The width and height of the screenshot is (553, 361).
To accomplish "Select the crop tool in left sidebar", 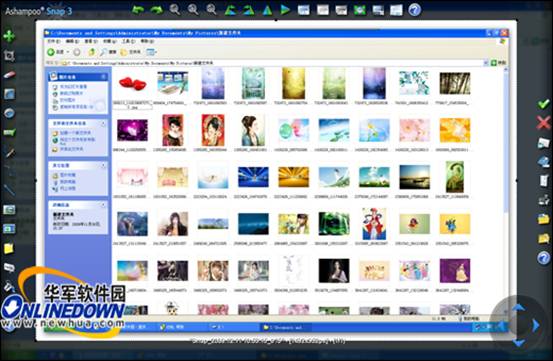I will pos(9,55).
